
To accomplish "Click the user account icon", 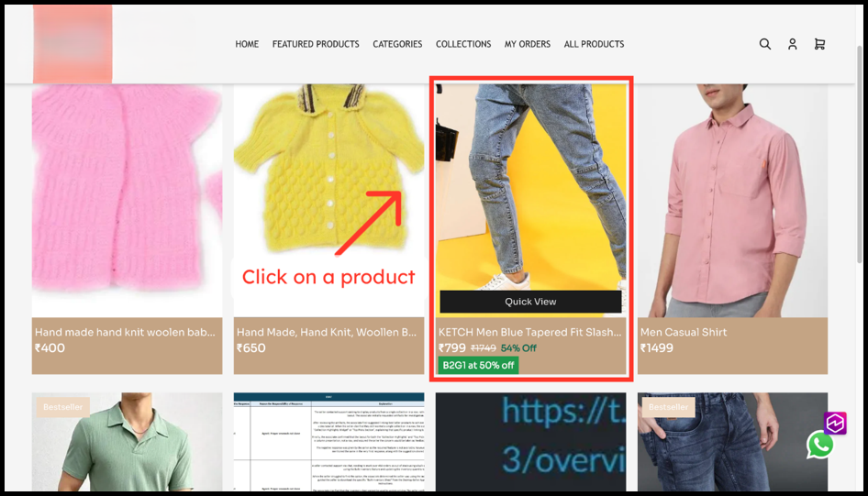I will 792,44.
